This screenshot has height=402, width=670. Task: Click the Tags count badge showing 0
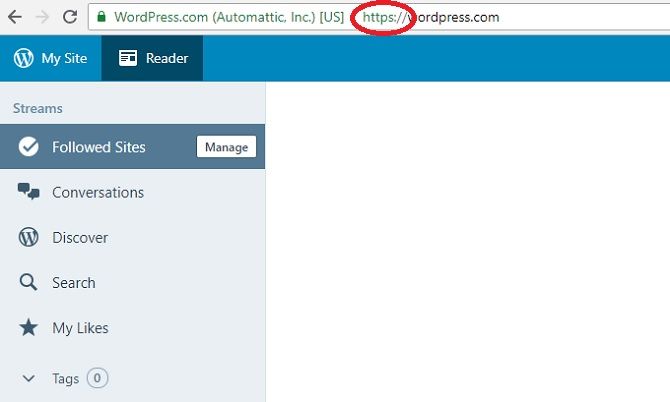coord(97,378)
